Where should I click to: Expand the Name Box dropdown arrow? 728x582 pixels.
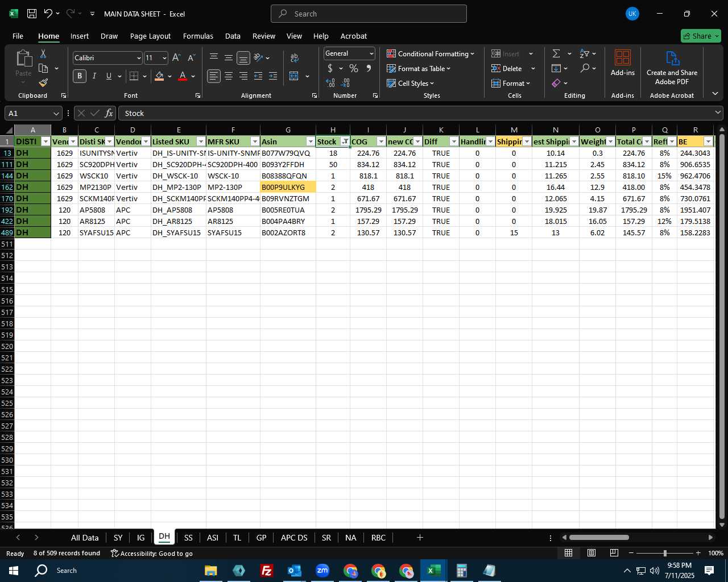(56, 113)
